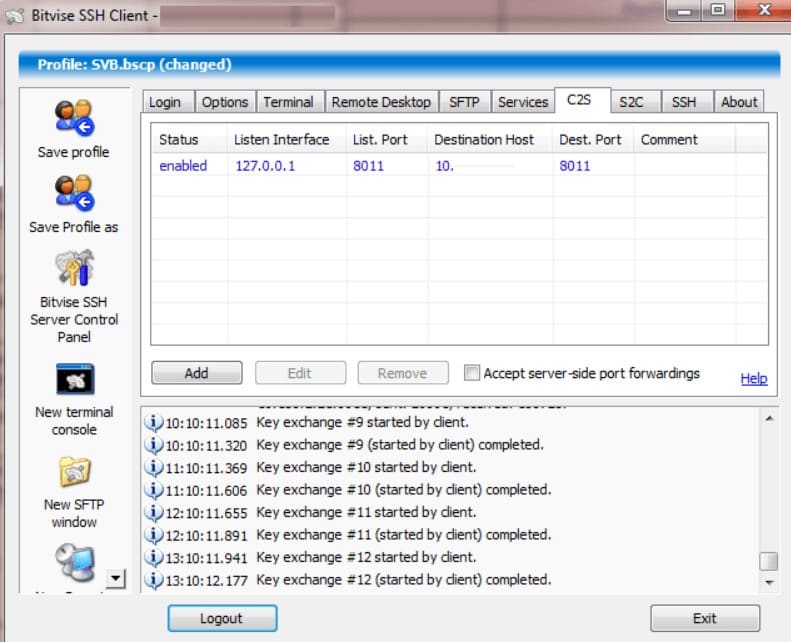Click the remote desktop computer icon in sidebar

[75, 562]
